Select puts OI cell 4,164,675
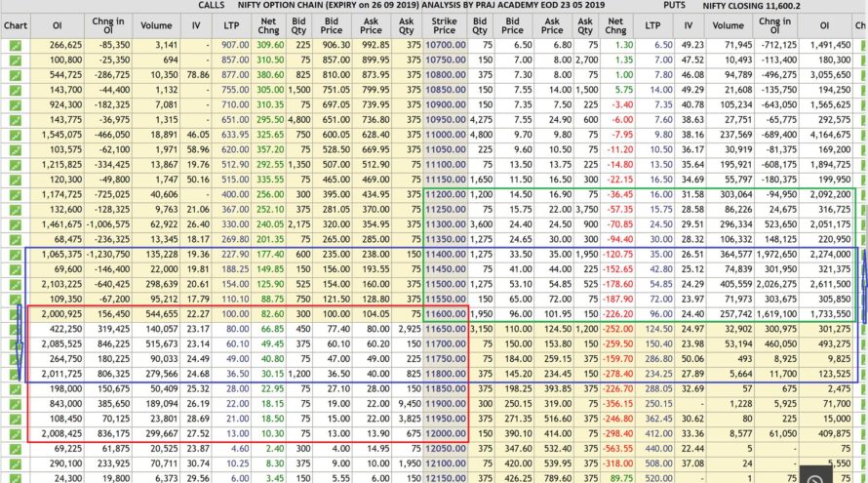Screen dimensions: 868x483 [x=830, y=135]
